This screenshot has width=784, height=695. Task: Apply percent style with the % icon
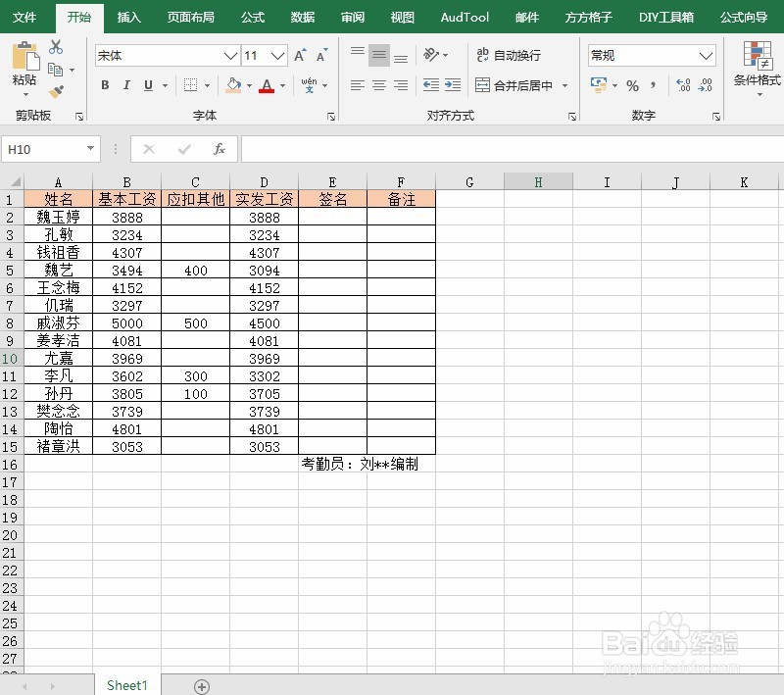coord(632,85)
